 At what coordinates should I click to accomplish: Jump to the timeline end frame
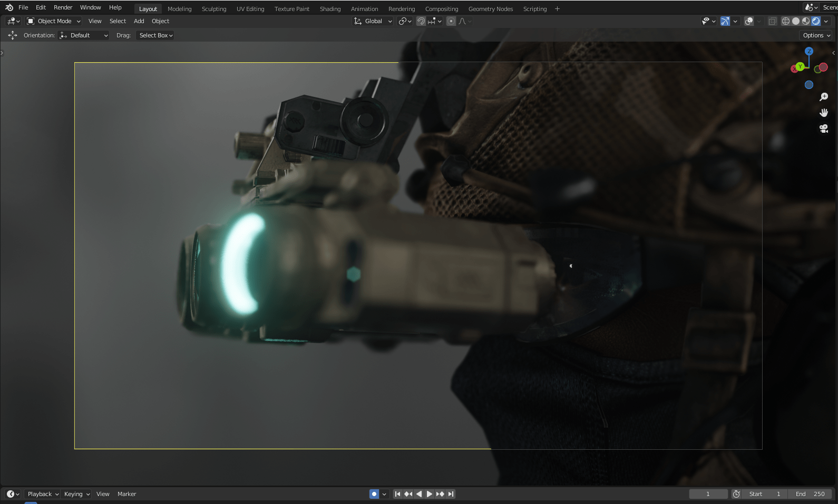click(451, 494)
